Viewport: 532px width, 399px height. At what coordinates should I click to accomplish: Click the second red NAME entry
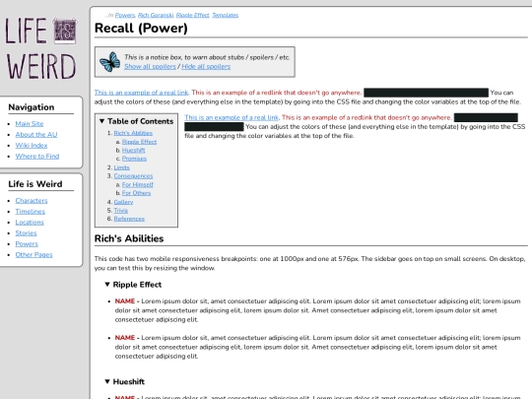pyautogui.click(x=125, y=338)
